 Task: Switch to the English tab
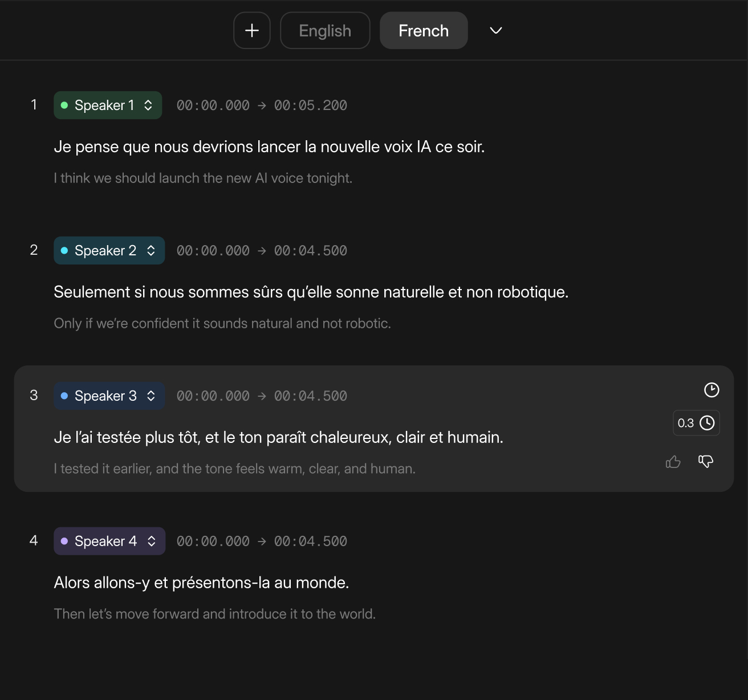(325, 30)
